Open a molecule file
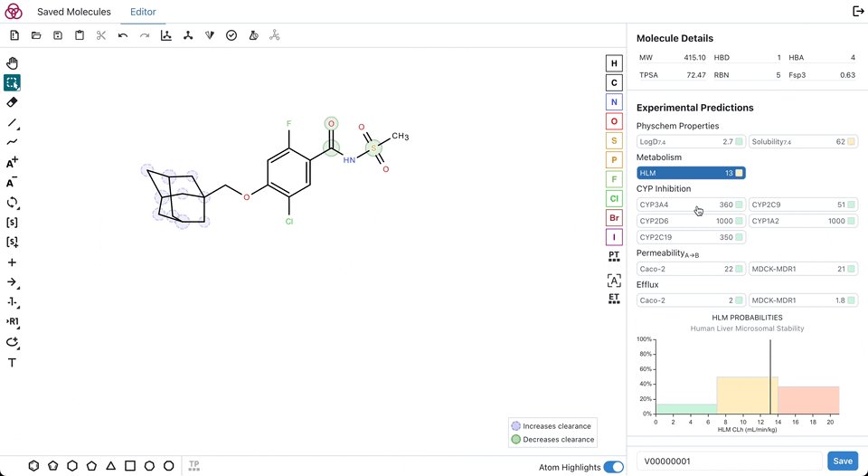Screen dimensions: 868x476 36,35
